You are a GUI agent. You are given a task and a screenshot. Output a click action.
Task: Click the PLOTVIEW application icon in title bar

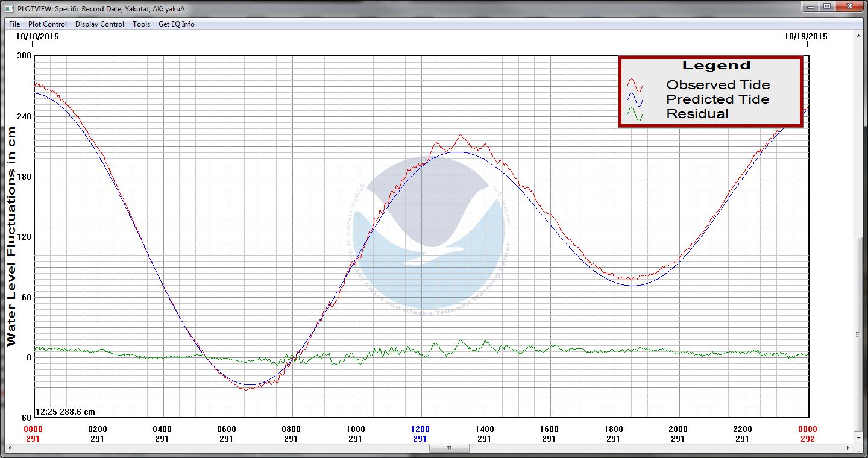click(x=9, y=7)
